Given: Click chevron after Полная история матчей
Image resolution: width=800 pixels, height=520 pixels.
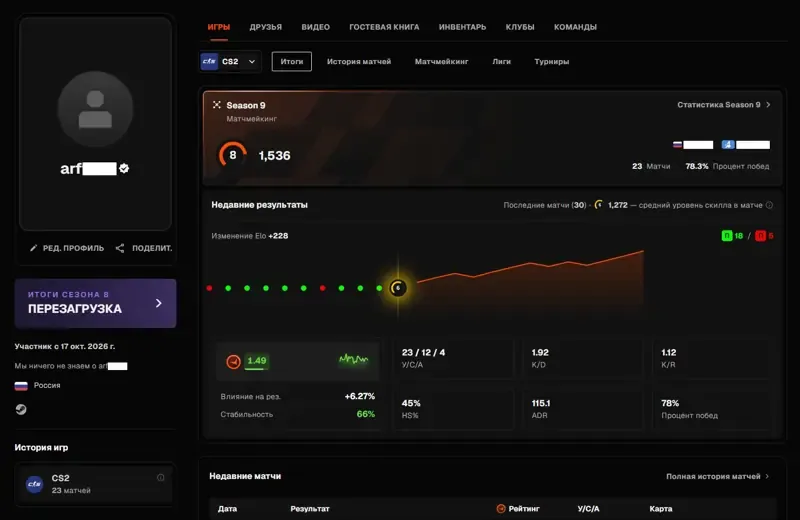Looking at the screenshot, I should point(767,476).
